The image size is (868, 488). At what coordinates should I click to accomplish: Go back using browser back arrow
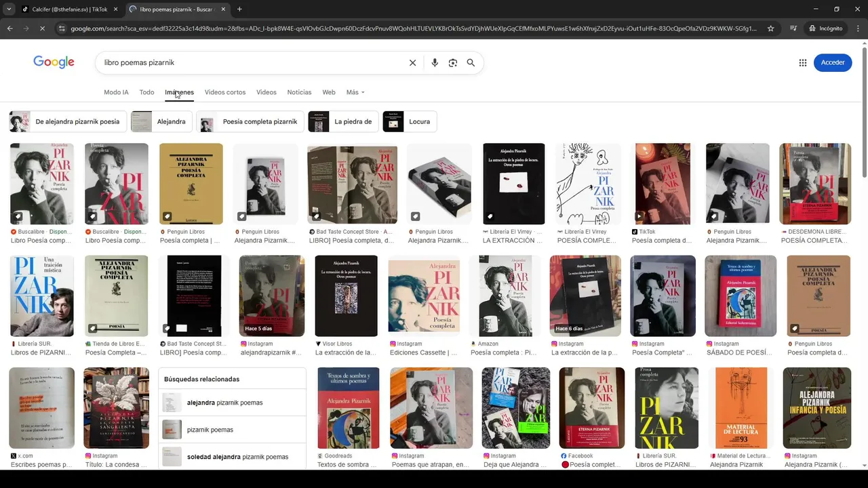[9, 28]
